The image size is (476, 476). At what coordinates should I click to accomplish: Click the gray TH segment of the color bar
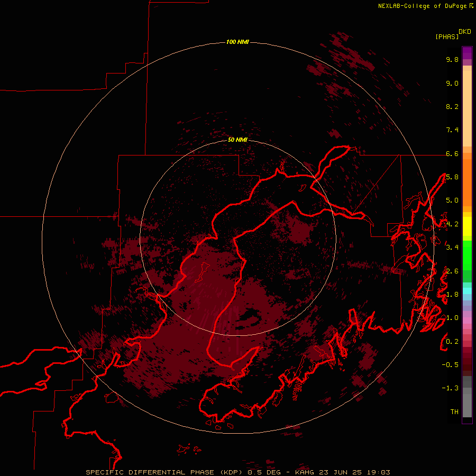pyautogui.click(x=467, y=405)
